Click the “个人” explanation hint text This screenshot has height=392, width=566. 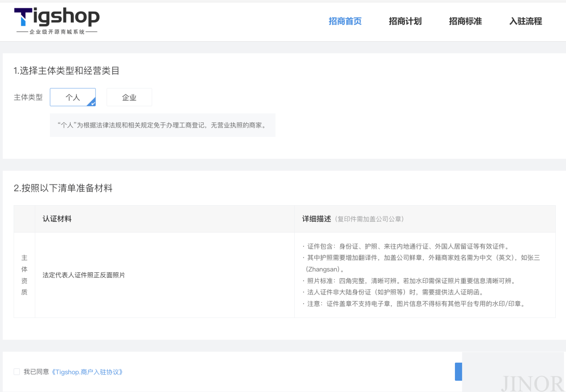(x=162, y=125)
